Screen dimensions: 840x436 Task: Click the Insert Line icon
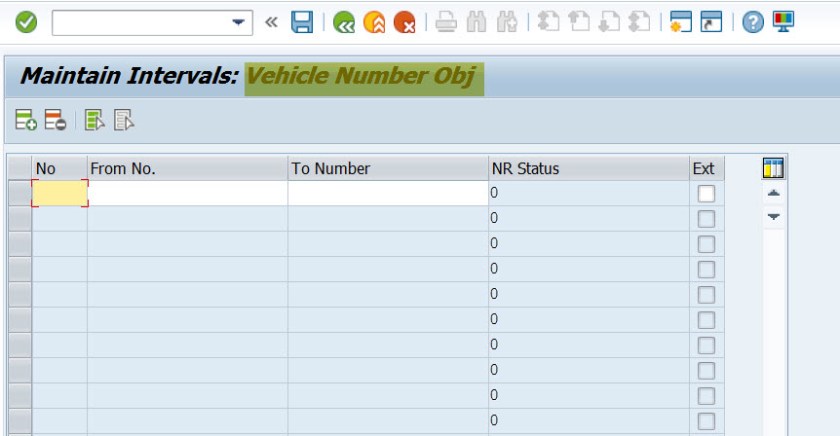coord(26,121)
